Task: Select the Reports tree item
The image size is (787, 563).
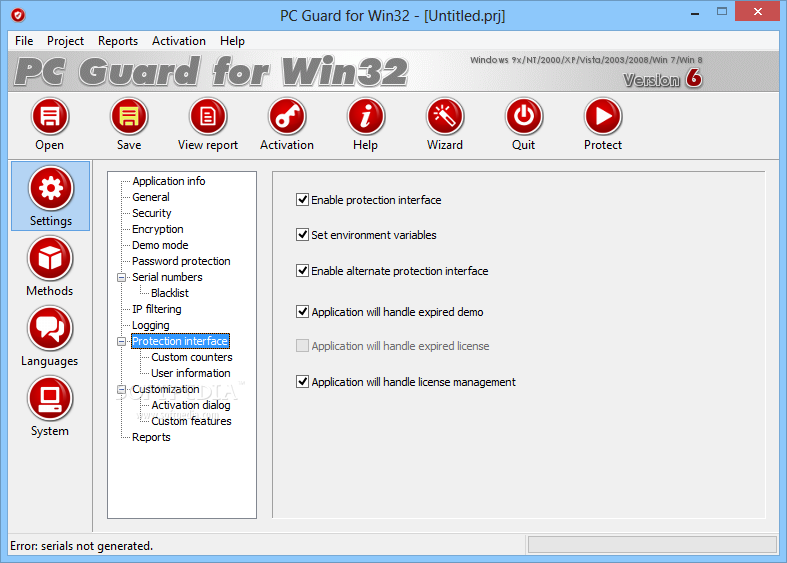Action: click(x=151, y=438)
